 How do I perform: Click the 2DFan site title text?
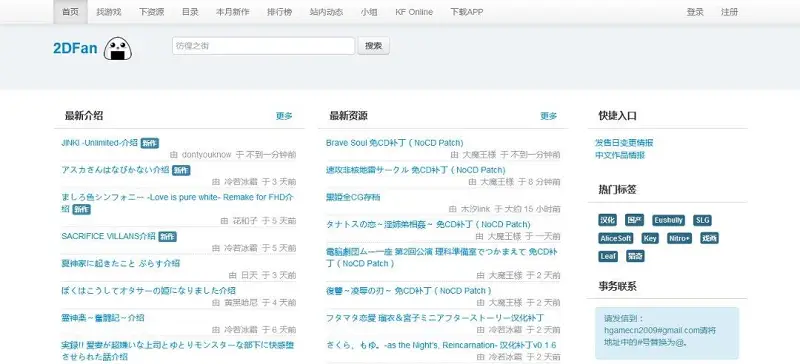click(x=75, y=48)
